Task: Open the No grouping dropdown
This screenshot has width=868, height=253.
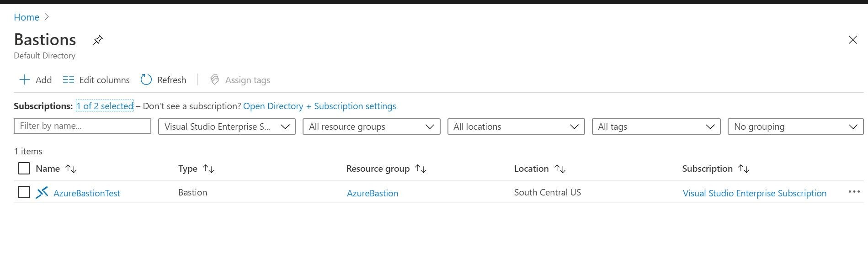Action: coord(795,126)
